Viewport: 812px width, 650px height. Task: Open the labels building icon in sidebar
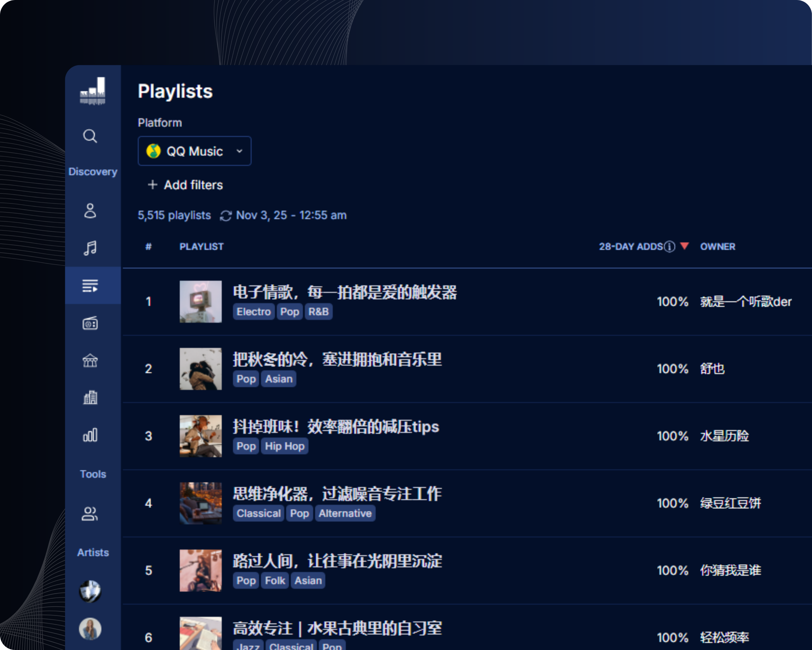[x=90, y=398]
